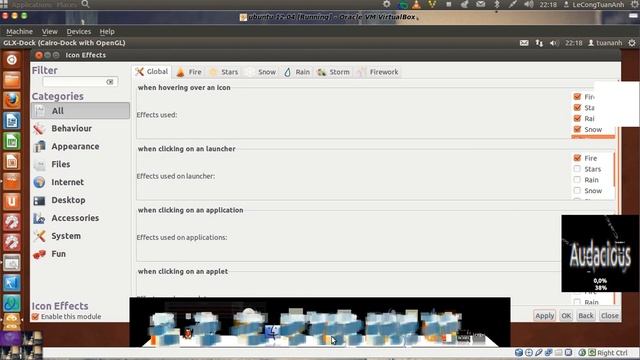640x360 pixels.
Task: Choose the Files category icon
Action: [39, 164]
